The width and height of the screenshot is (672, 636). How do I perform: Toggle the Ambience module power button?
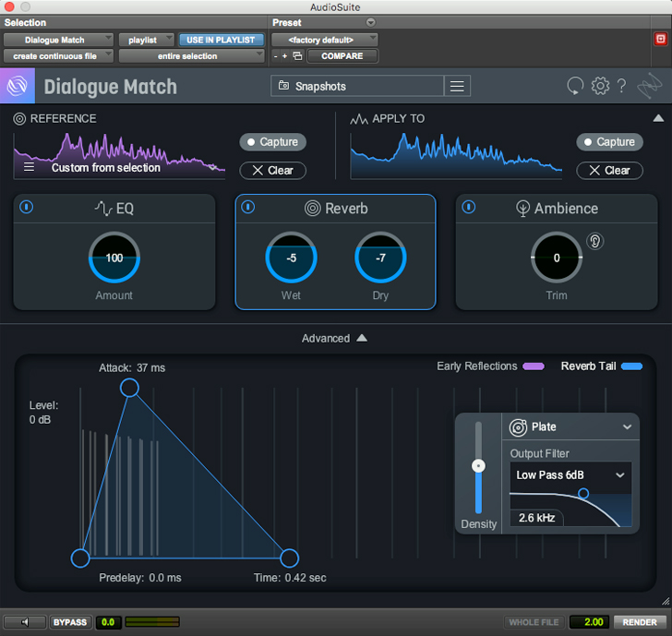click(468, 208)
